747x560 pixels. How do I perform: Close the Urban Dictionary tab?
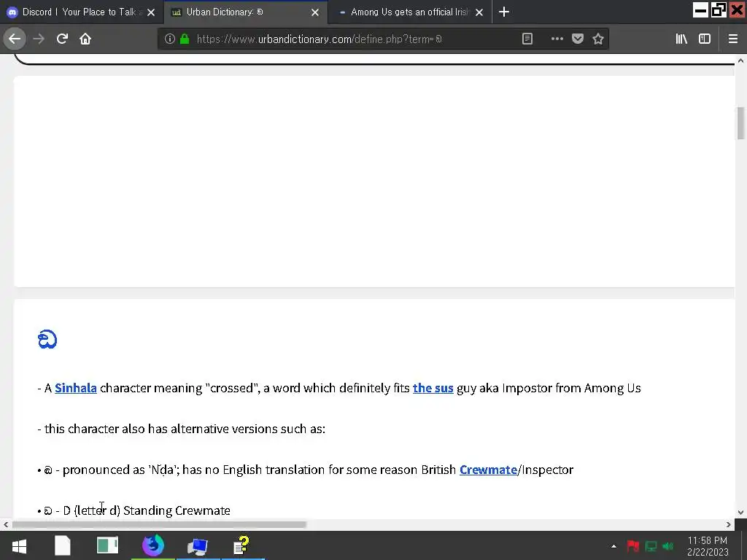point(315,12)
